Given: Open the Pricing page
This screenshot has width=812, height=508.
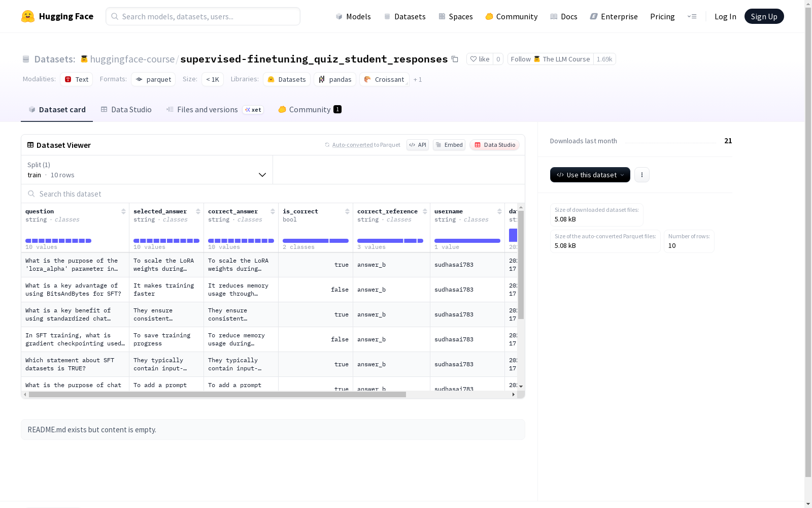Looking at the screenshot, I should pyautogui.click(x=662, y=16).
